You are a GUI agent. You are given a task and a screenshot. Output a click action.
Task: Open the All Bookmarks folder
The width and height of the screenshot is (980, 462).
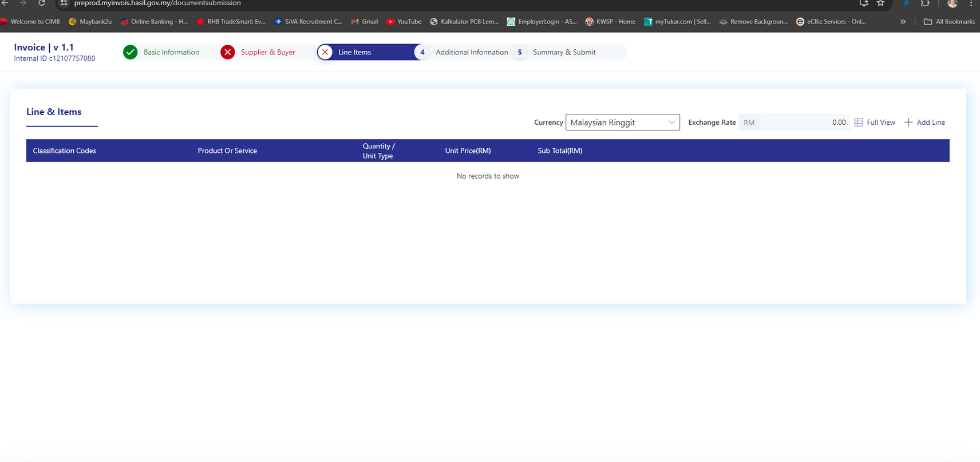tap(949, 22)
